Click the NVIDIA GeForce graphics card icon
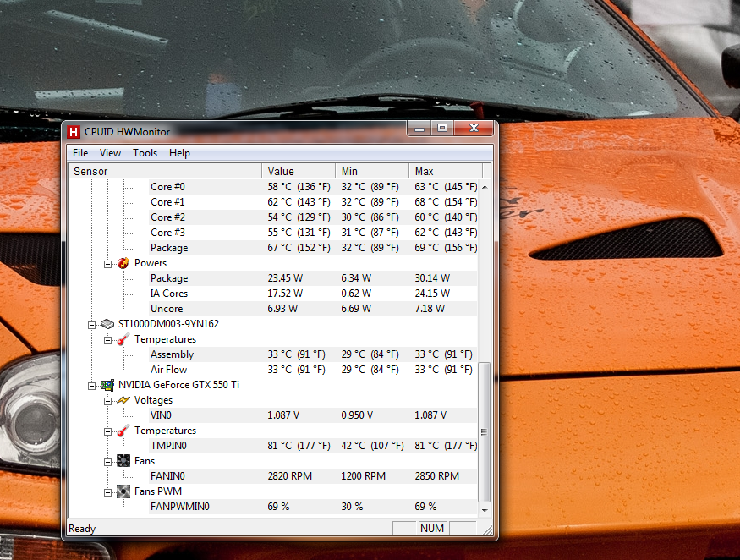740x560 pixels. [x=107, y=385]
